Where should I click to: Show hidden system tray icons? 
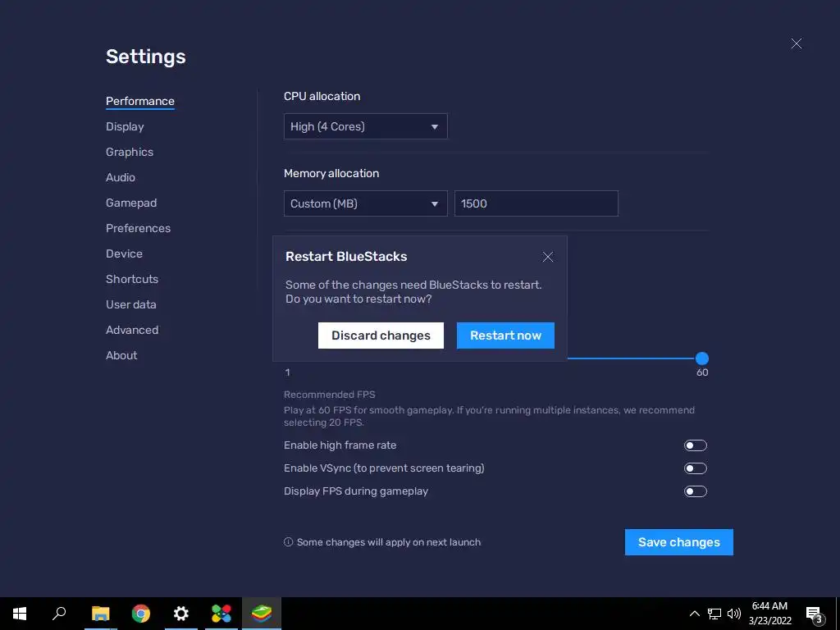click(x=694, y=614)
